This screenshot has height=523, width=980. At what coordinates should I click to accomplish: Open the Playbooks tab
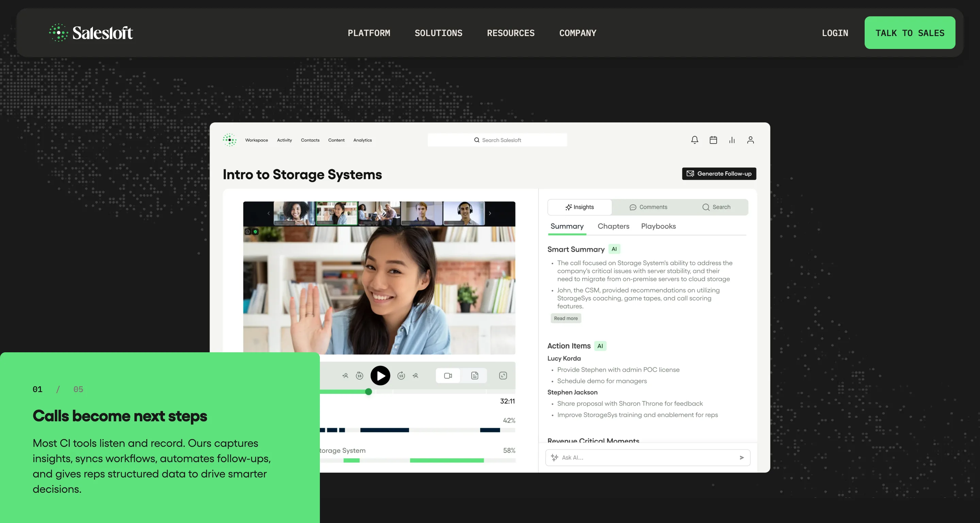658,226
